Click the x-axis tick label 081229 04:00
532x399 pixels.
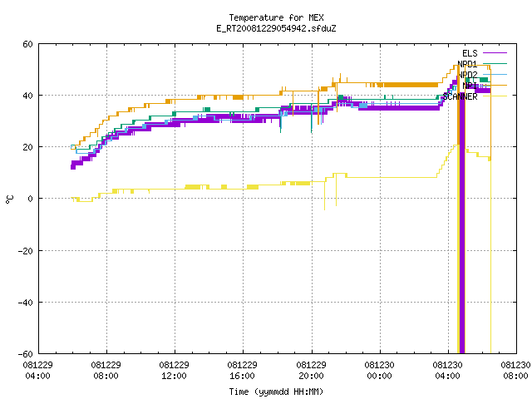37,371
